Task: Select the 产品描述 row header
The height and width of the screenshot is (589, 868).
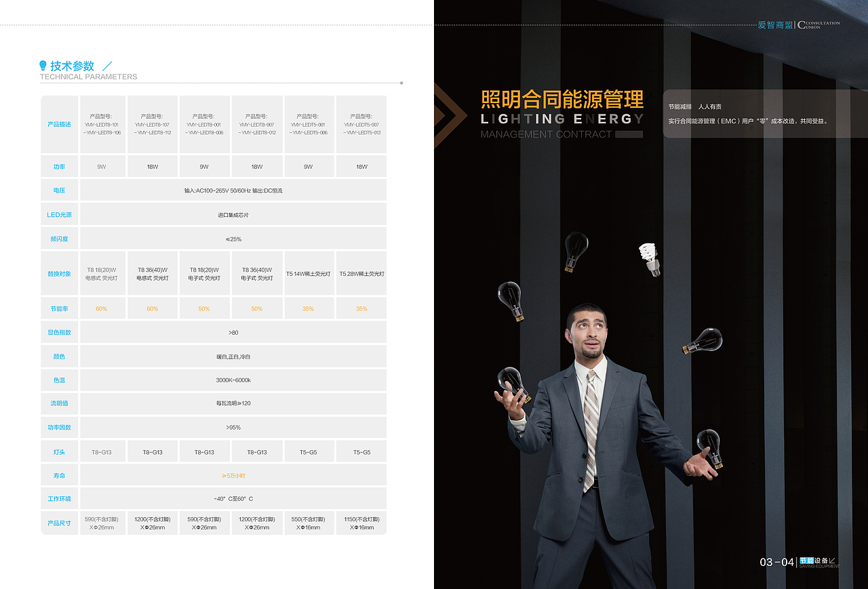Action: (59, 125)
